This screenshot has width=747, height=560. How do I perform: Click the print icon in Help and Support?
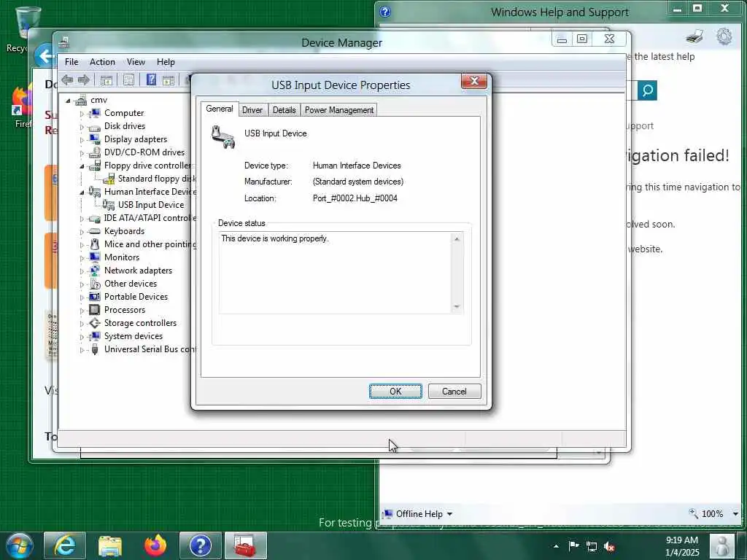point(694,36)
